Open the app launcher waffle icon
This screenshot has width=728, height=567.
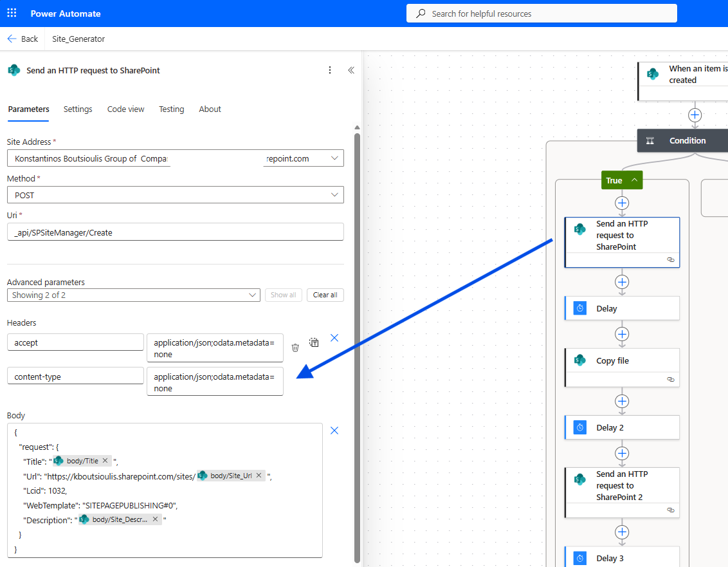[12, 13]
